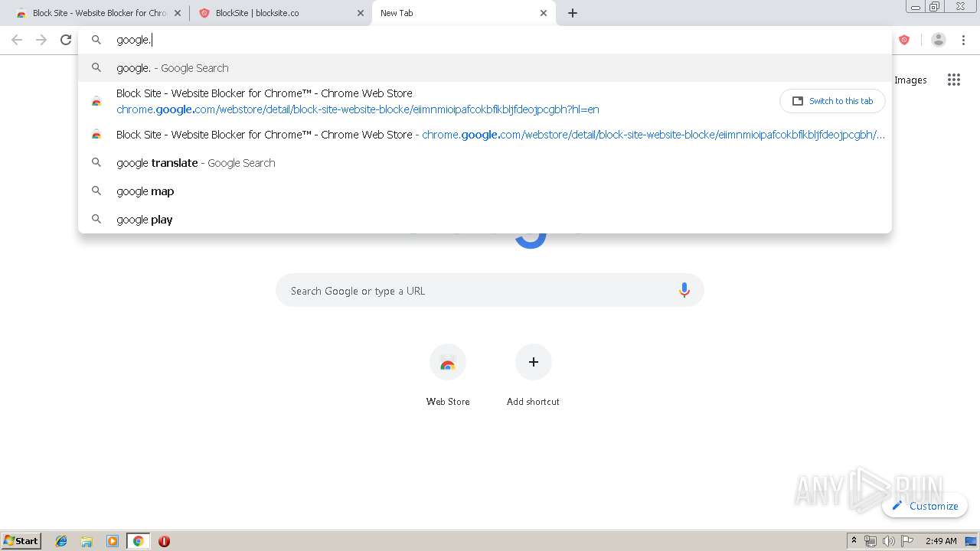This screenshot has height=551, width=980.
Task: Start voice search with the microphone
Action: click(684, 291)
